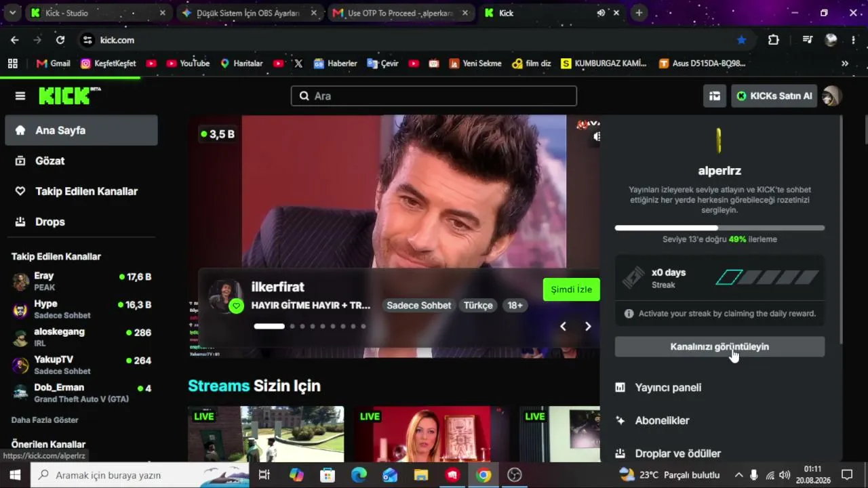Expand the bookmarks bar overflow chevron
Image resolution: width=868 pixels, height=488 pixels.
[845, 63]
